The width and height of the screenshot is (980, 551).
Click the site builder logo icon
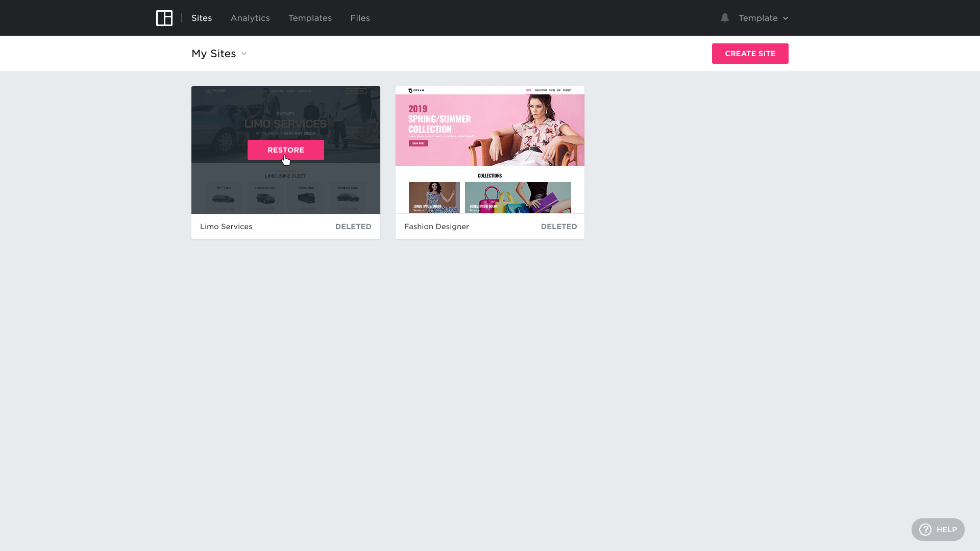164,18
